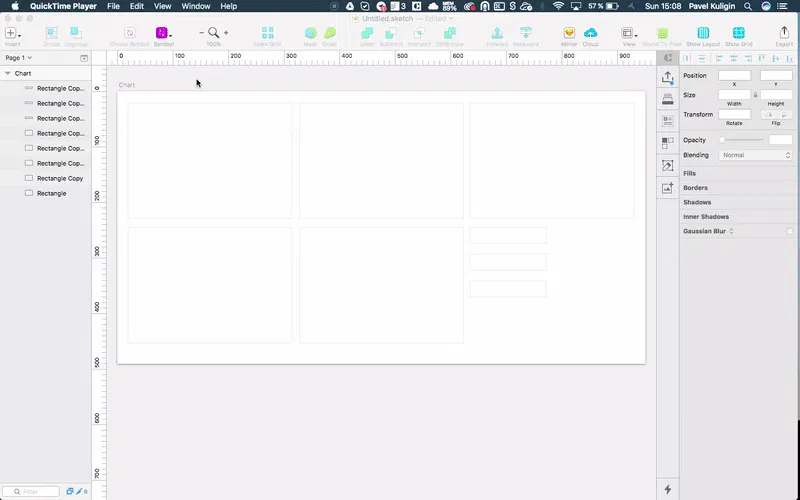Open the Symbol dropdown in toolbar
Image resolution: width=800 pixels, height=500 pixels.
point(164,34)
